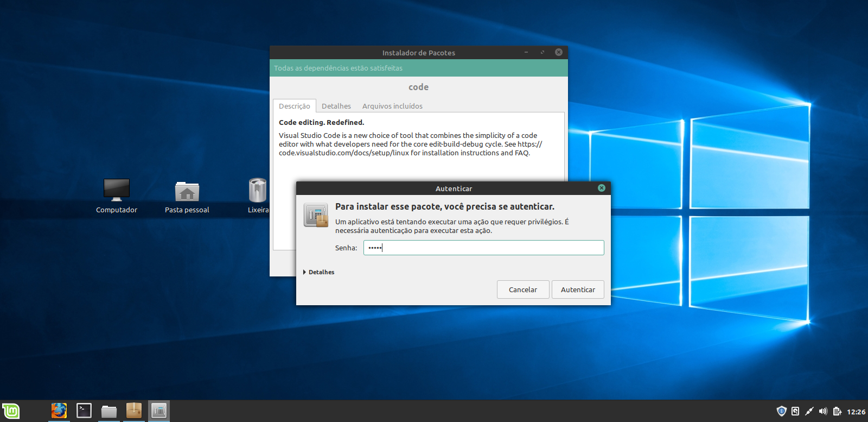Focus the Senha password field
This screenshot has width=868, height=422.
483,248
